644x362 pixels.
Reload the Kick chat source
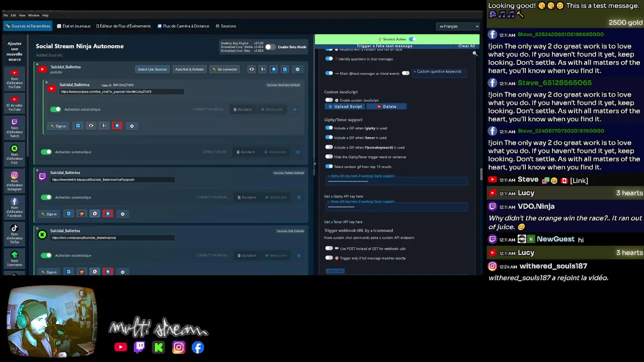tap(69, 271)
